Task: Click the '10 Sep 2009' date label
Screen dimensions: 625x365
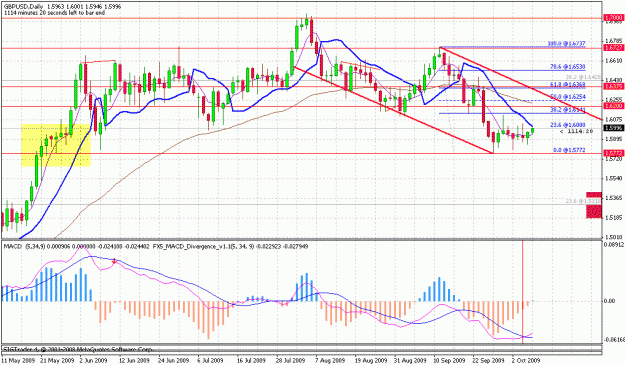Action: [450, 360]
